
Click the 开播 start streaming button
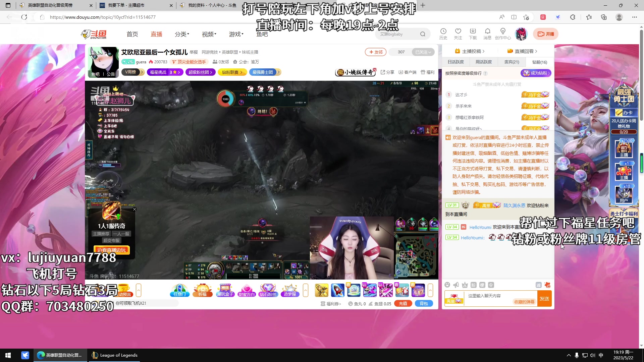point(546,34)
